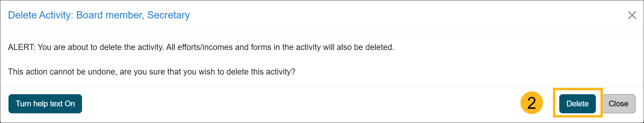
Task: Confirm deletion with the Delete button
Action: point(577,104)
